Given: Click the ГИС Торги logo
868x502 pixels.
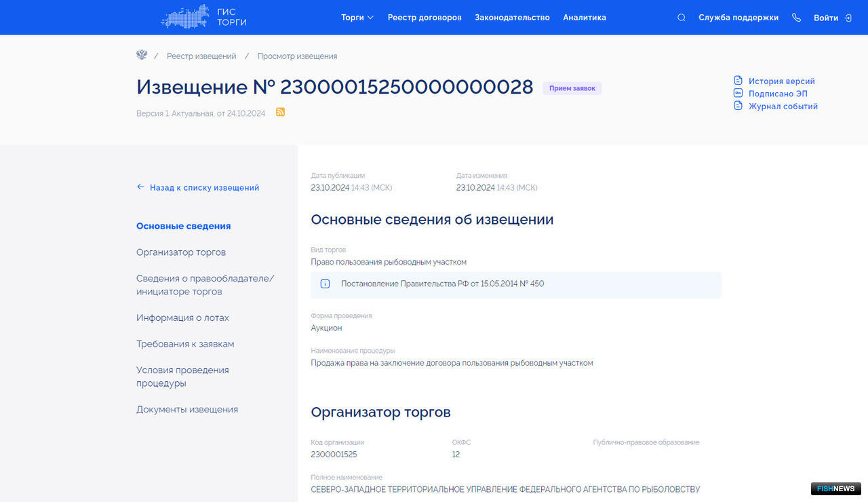Looking at the screenshot, I should coord(204,17).
